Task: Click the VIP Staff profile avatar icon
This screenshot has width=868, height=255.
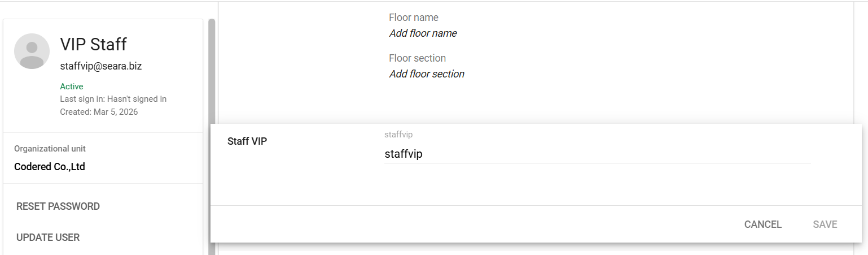Action: 32,51
